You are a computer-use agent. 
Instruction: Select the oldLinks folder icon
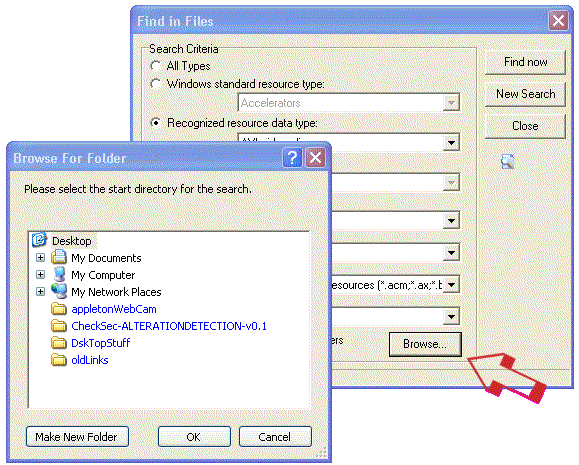(x=59, y=359)
